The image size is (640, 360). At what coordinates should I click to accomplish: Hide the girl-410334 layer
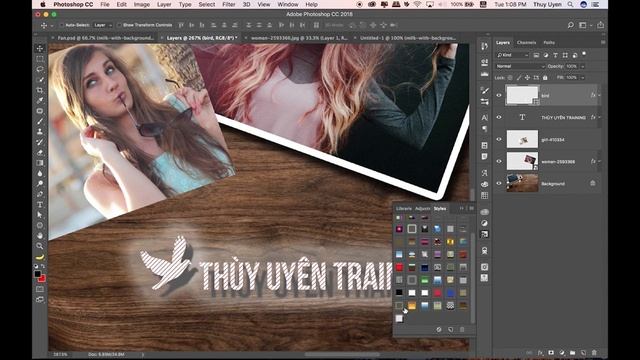coord(499,139)
